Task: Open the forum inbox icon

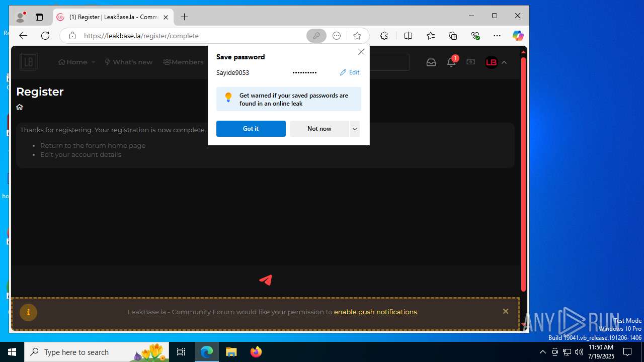Action: 431,62
